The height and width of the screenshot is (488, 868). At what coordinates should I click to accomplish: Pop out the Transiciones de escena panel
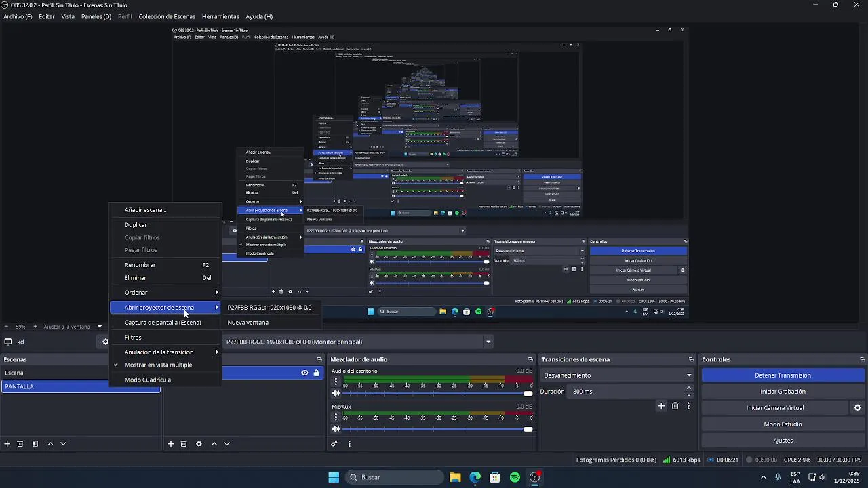[691, 359]
